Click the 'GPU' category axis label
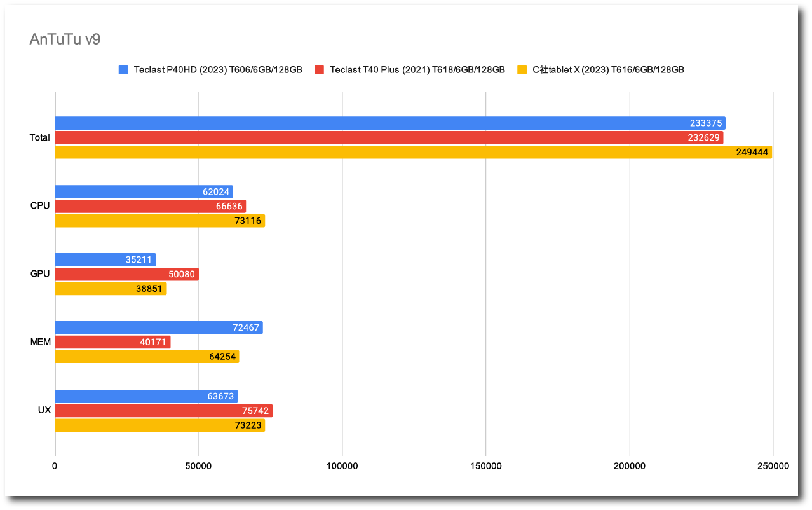812x510 pixels. click(39, 274)
